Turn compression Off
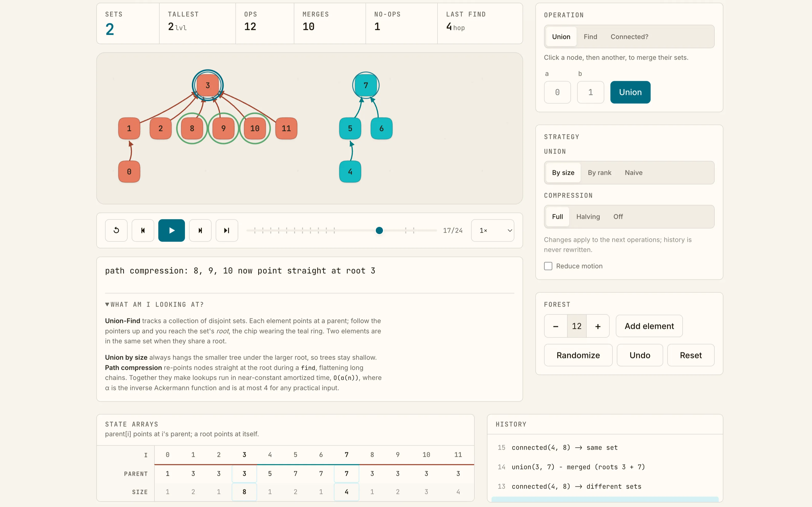 (x=618, y=217)
